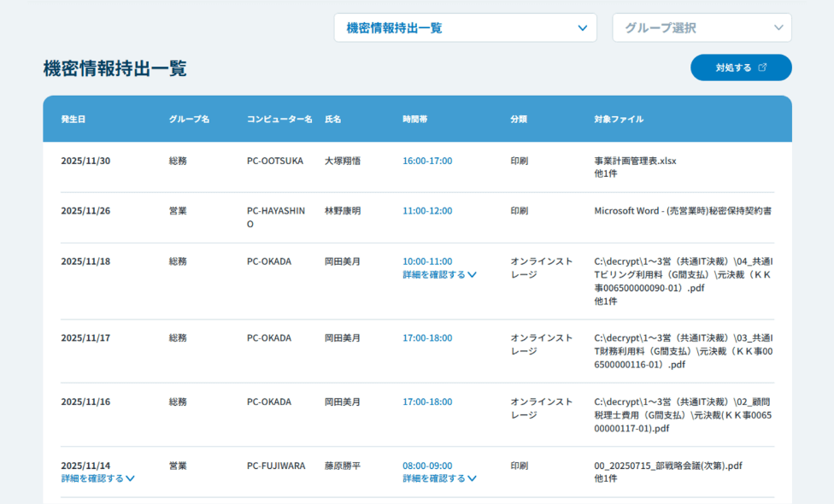Click 17:00-18:00 in the 2025/11/17 row
This screenshot has height=504, width=834.
click(x=427, y=337)
